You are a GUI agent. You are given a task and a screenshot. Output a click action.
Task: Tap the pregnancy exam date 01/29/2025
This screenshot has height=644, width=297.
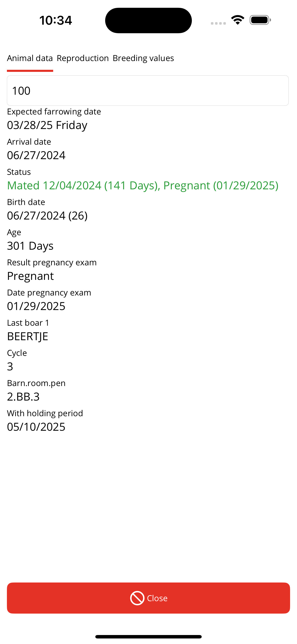(36, 306)
